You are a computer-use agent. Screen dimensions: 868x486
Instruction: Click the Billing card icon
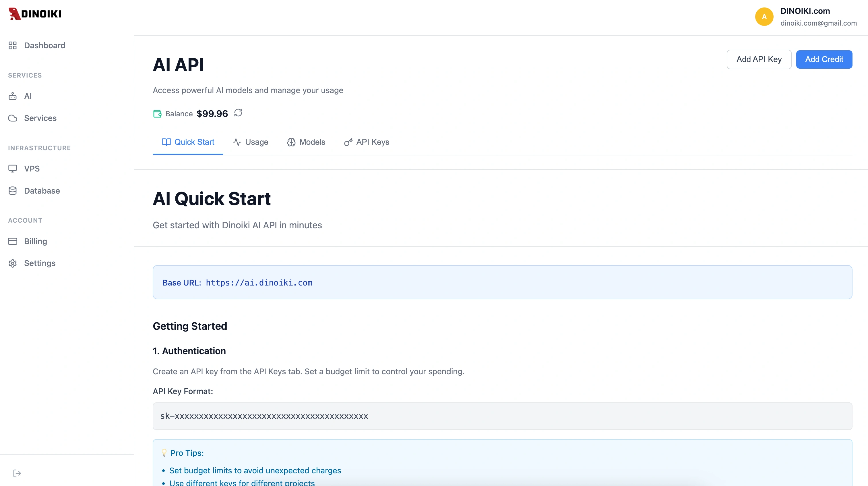(13, 241)
